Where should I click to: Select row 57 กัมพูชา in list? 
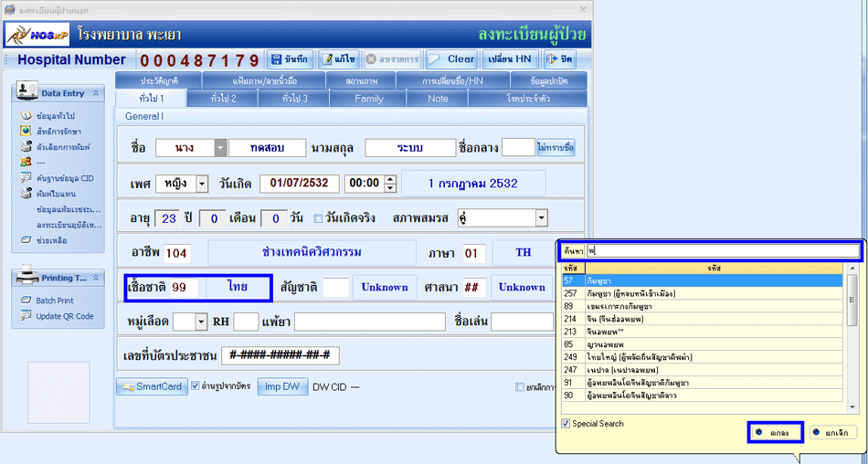[702, 280]
